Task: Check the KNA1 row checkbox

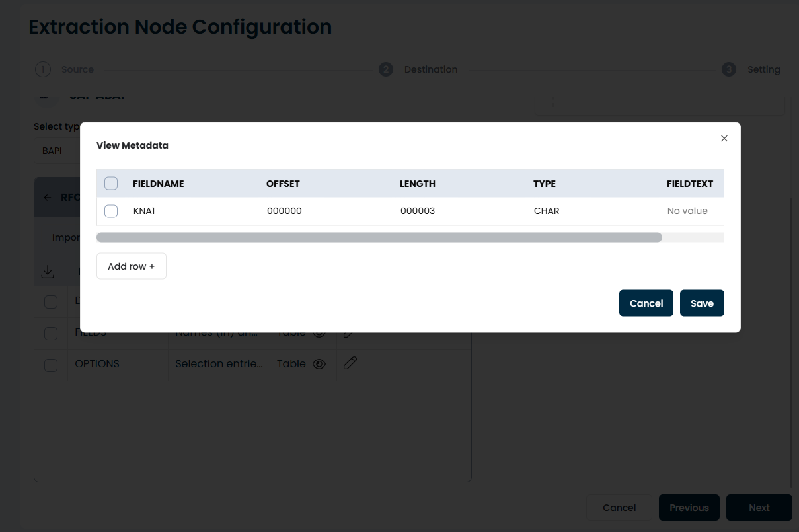Action: pyautogui.click(x=111, y=211)
